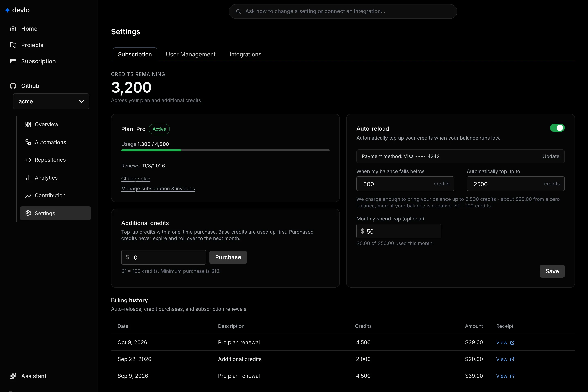The image size is (588, 392).
Task: Click the "Additional credits" description cell
Action: tap(240, 359)
